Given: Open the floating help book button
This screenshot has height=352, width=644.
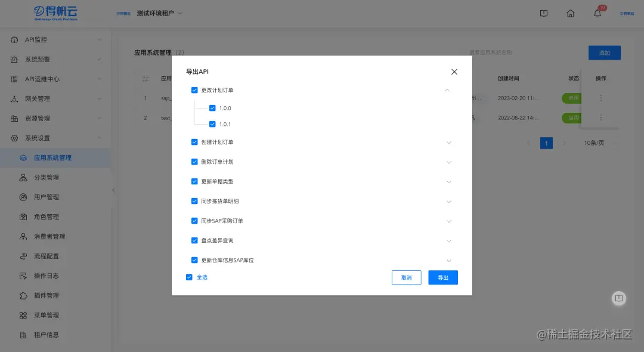Looking at the screenshot, I should click(618, 298).
